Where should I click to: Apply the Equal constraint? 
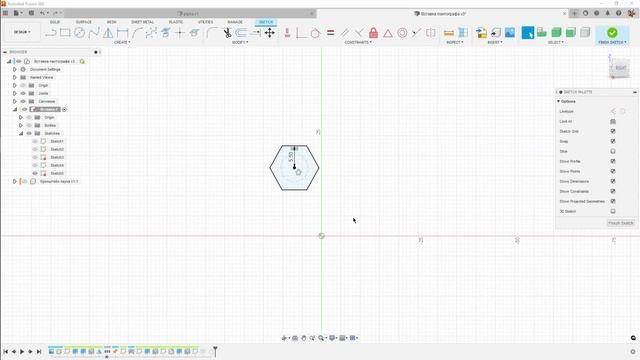pyautogui.click(x=331, y=33)
